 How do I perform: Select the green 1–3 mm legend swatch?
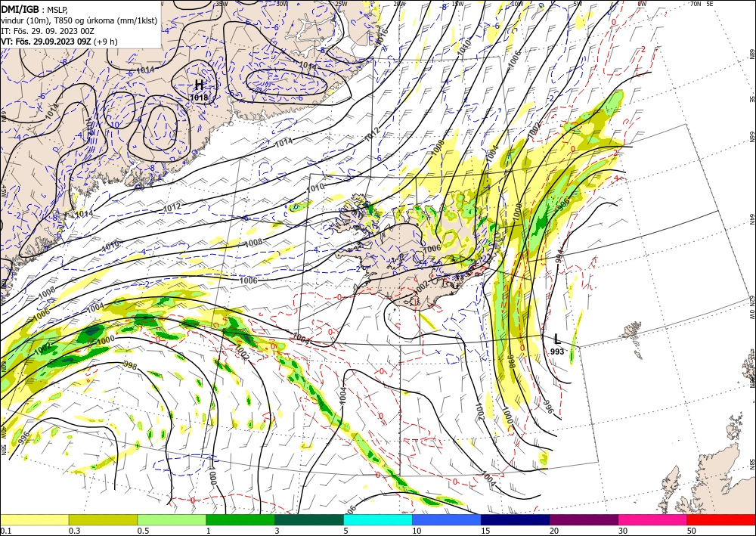coord(240,519)
